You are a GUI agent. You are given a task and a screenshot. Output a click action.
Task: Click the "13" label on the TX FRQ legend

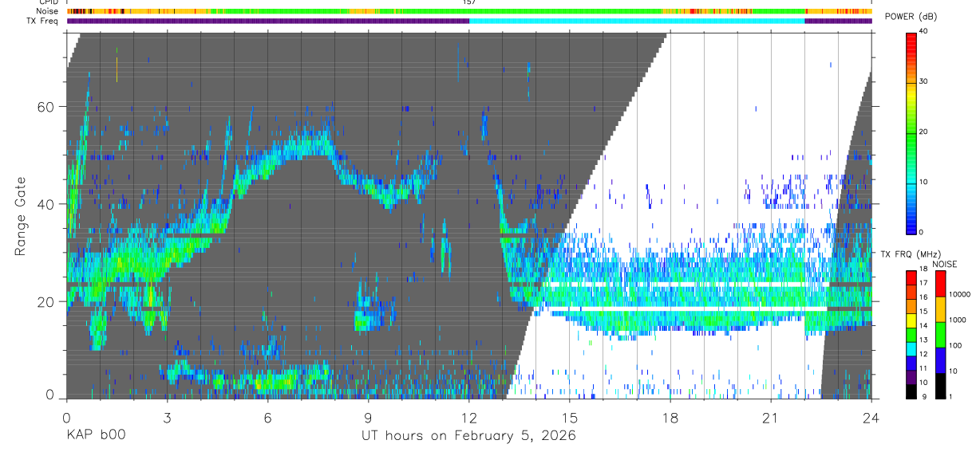923,340
